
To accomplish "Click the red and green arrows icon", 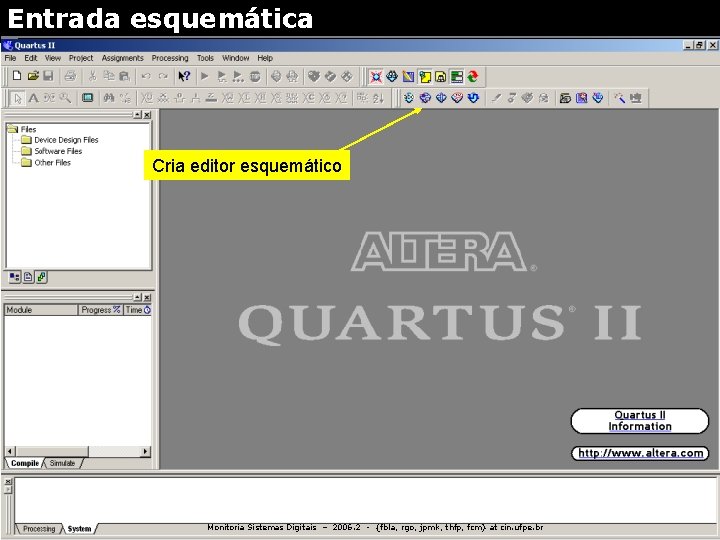I will [x=472, y=77].
